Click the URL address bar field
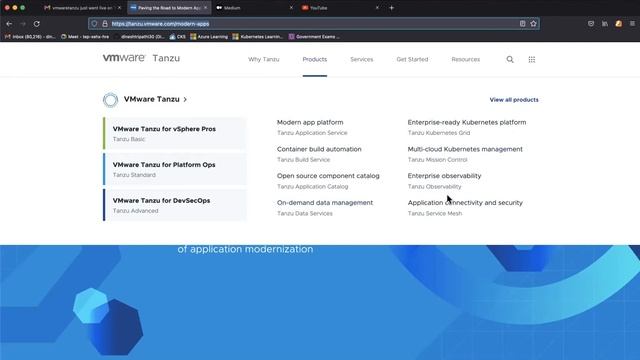Viewport: 640px width, 360px height. point(313,24)
